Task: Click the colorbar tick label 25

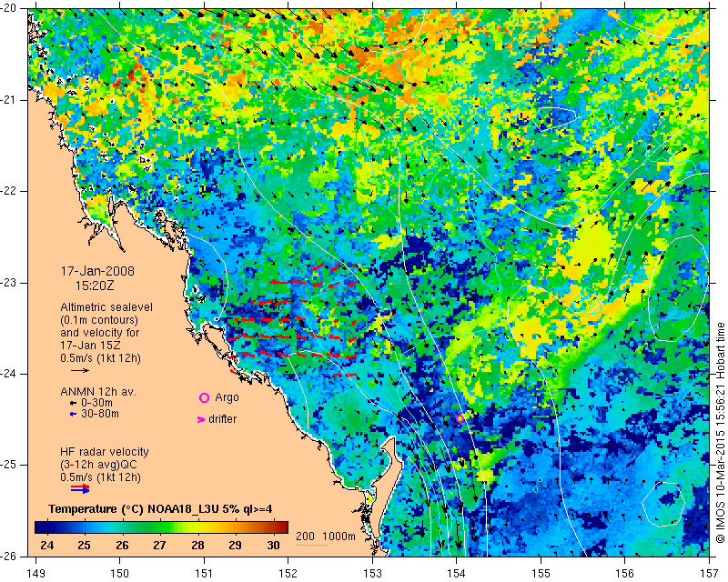Action: (84, 545)
